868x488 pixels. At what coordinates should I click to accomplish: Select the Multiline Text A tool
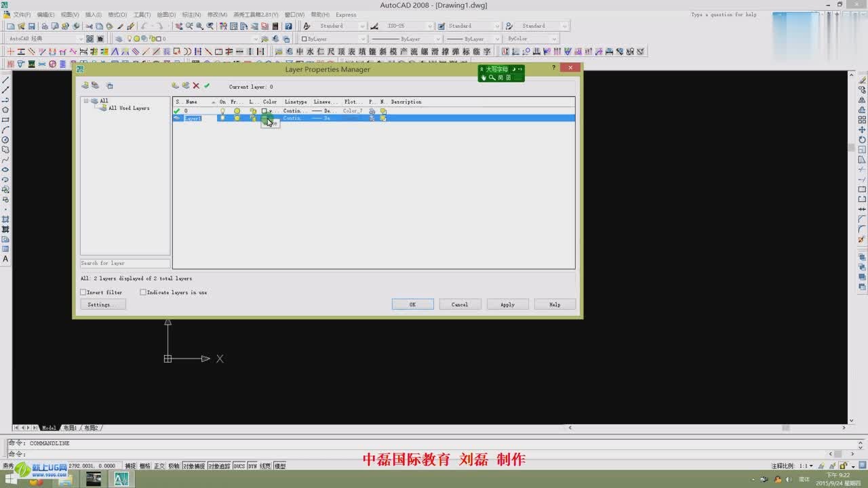pyautogui.click(x=5, y=259)
